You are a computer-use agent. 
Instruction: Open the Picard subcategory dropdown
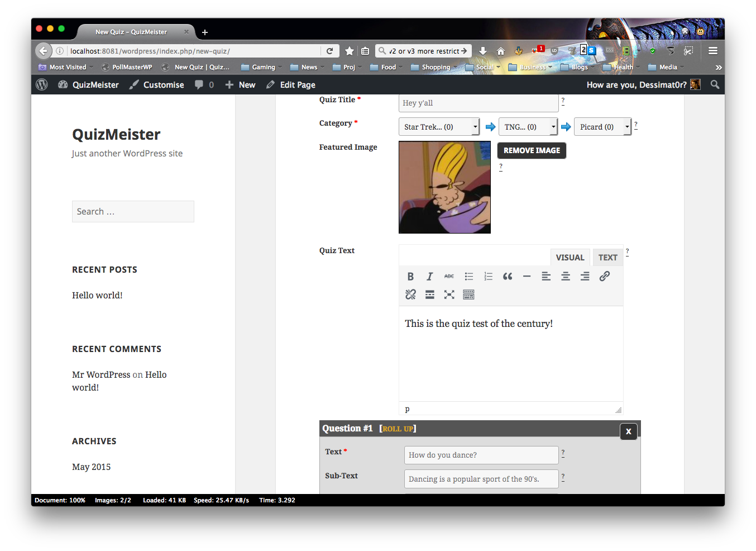(x=602, y=127)
